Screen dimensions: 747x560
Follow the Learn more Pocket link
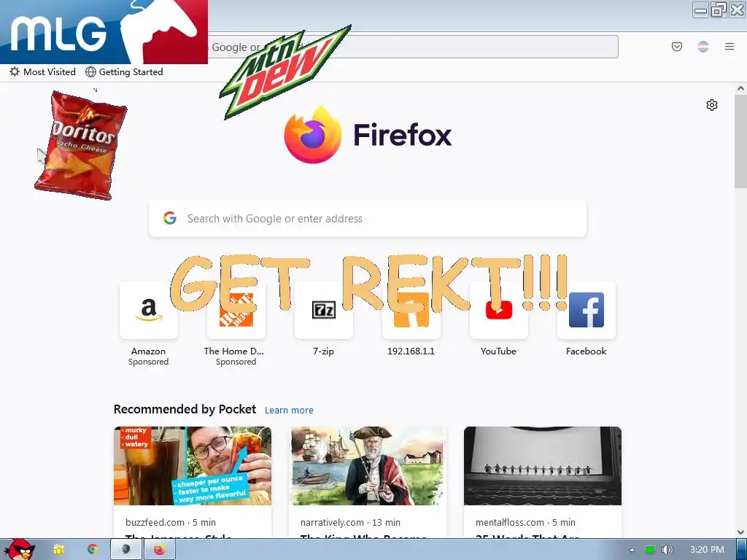289,410
